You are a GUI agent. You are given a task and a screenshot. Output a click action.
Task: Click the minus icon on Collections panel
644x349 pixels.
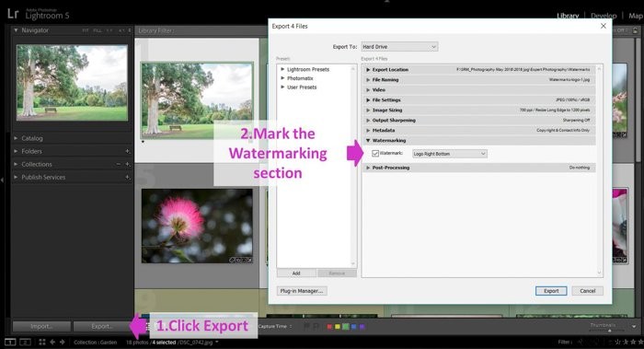pos(119,164)
